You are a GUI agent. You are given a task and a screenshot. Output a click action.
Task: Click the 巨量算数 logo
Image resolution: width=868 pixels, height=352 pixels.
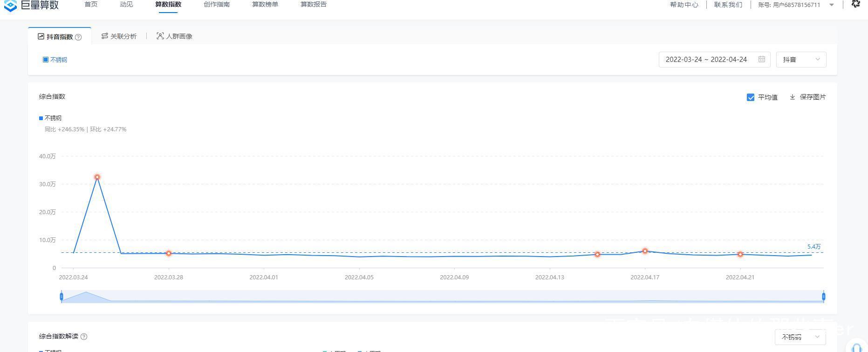[31, 5]
